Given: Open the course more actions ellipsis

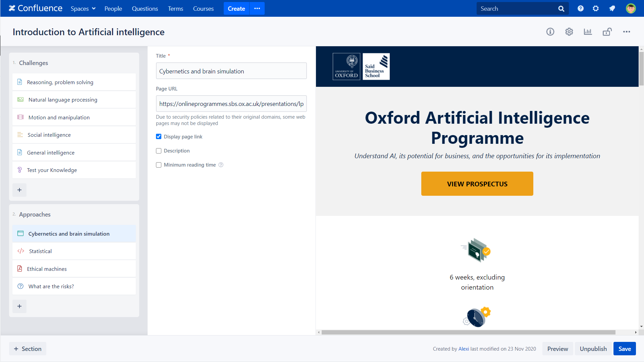Looking at the screenshot, I should pos(627,32).
